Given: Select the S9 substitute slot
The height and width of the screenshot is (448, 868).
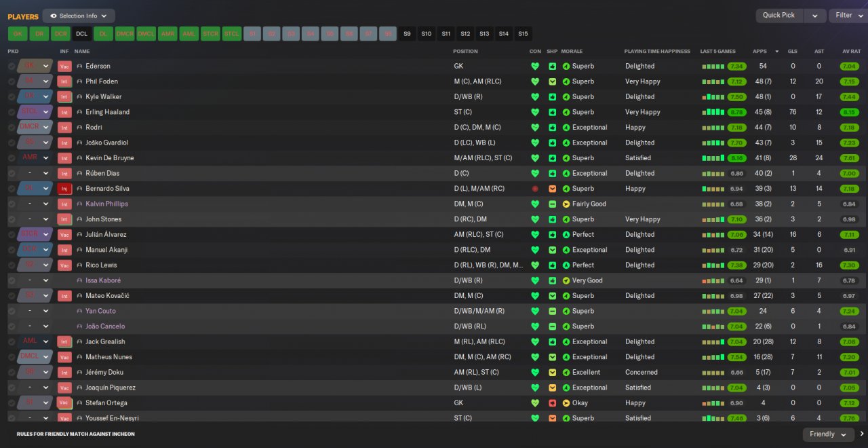Looking at the screenshot, I should pyautogui.click(x=407, y=34).
